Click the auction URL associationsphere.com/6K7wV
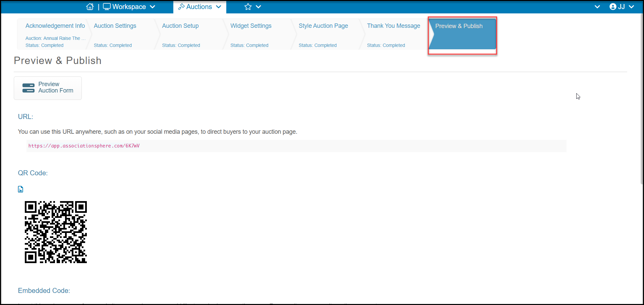The image size is (644, 305). coord(84,146)
